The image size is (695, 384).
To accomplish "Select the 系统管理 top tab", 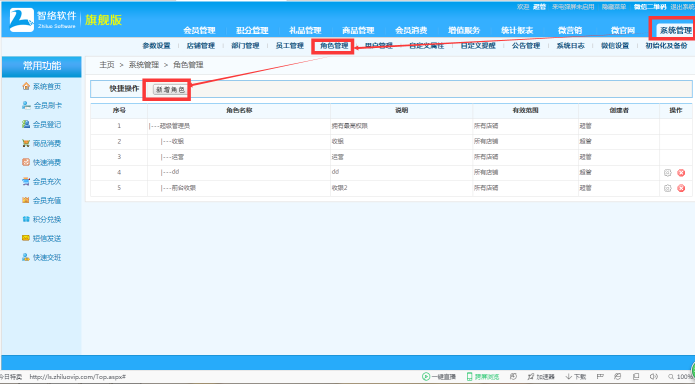I will 675,30.
